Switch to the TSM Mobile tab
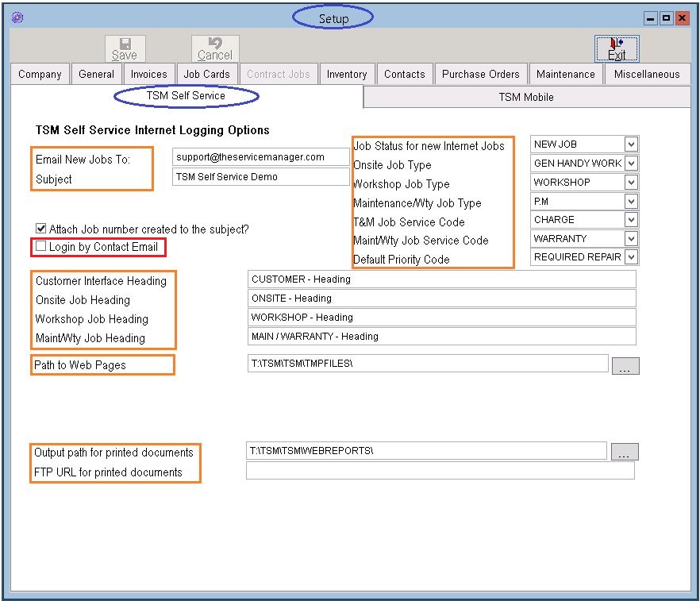700x601 pixels. tap(525, 97)
